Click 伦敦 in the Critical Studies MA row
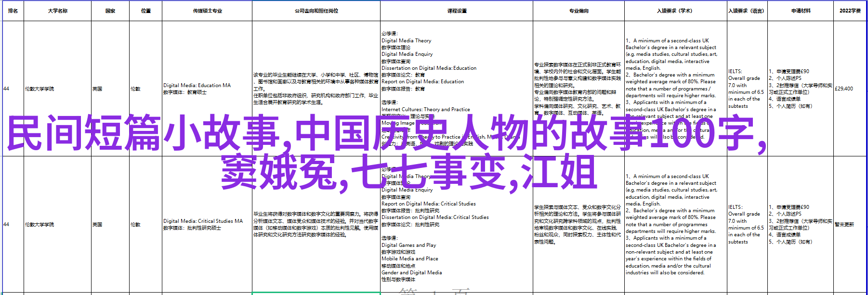 145,224
